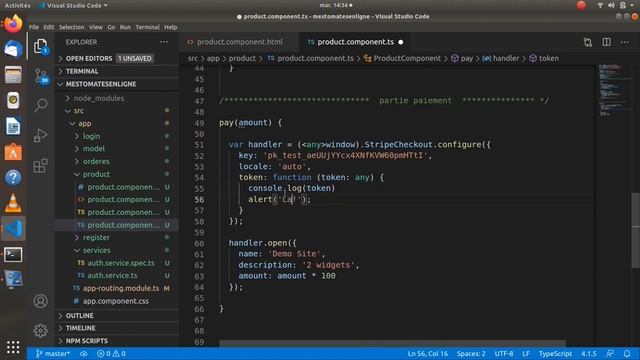Open the Help icon in dock

click(x=13, y=178)
